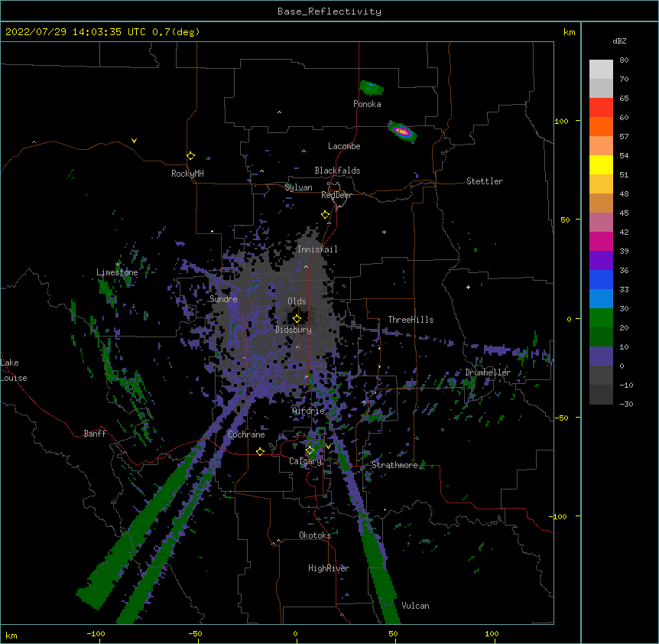Select the HighRiver town label
The image size is (659, 644).
[x=328, y=568]
